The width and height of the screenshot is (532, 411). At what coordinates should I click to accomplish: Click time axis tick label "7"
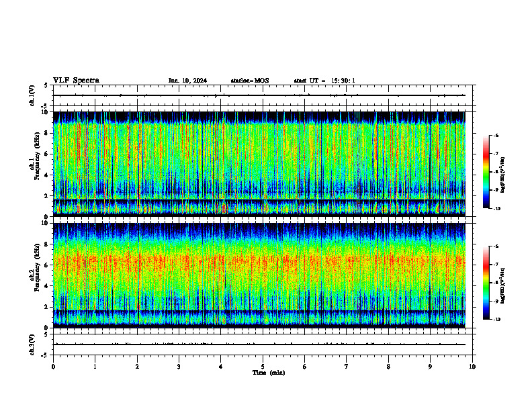click(x=347, y=367)
